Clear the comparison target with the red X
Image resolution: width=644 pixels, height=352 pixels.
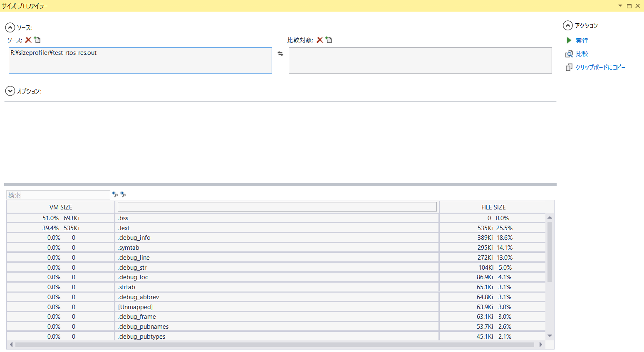click(320, 40)
